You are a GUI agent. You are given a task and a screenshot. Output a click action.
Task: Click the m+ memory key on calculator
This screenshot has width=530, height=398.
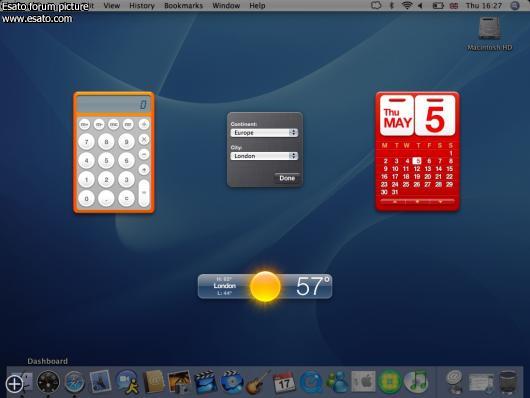(85, 124)
